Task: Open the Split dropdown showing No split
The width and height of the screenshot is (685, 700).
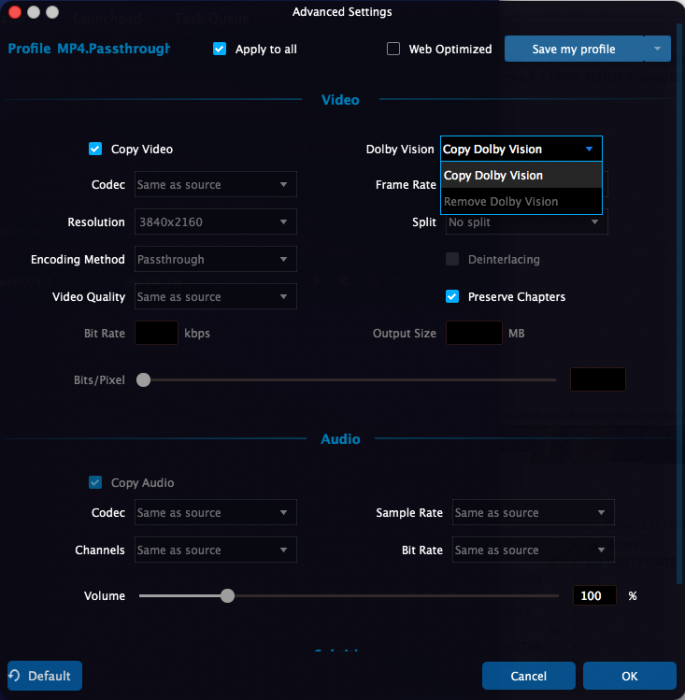Action: pyautogui.click(x=526, y=224)
